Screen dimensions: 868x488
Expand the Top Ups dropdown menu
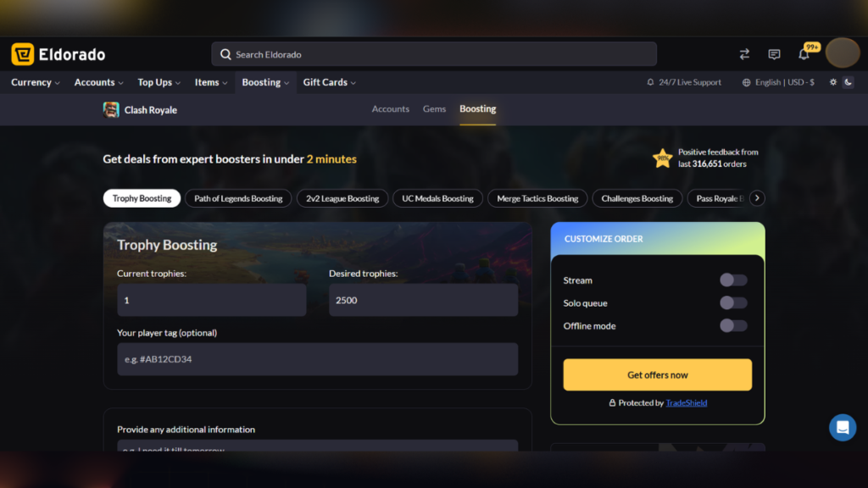tap(159, 82)
